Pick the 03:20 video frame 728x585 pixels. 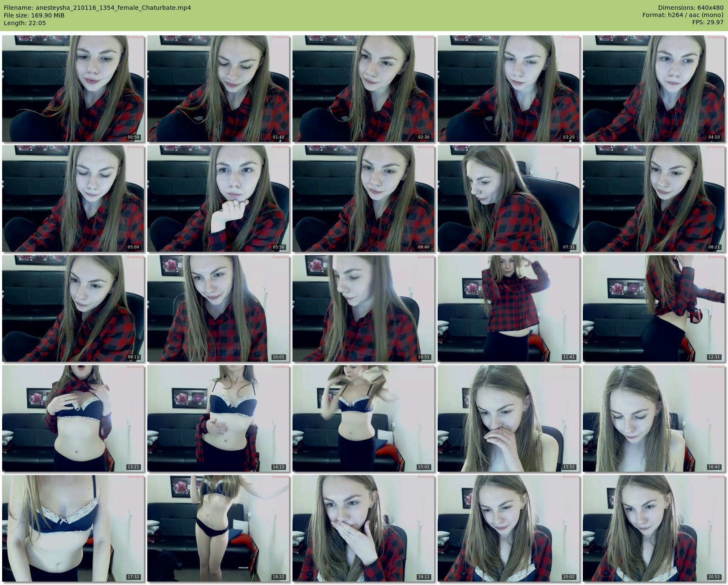tap(509, 89)
